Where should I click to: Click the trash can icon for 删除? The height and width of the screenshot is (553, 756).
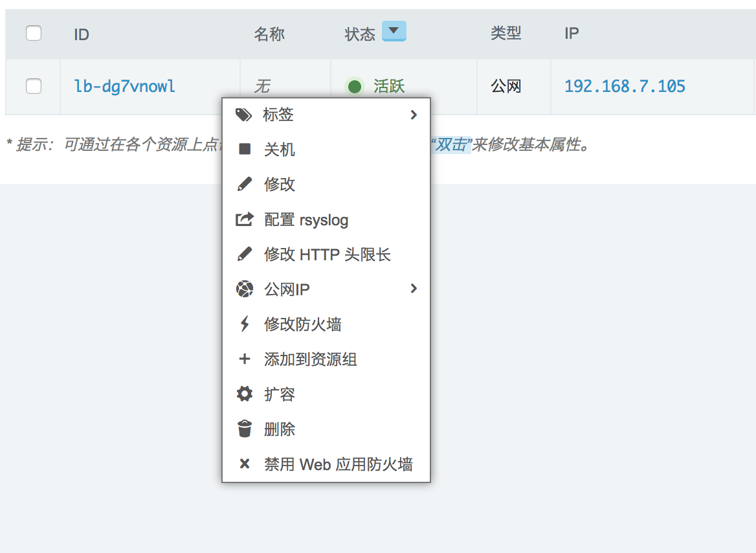coord(245,429)
